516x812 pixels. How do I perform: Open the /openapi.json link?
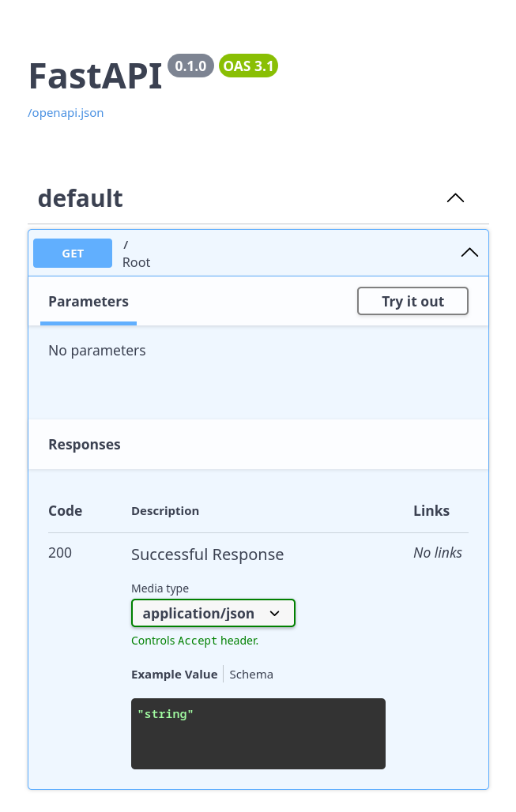pyautogui.click(x=66, y=113)
